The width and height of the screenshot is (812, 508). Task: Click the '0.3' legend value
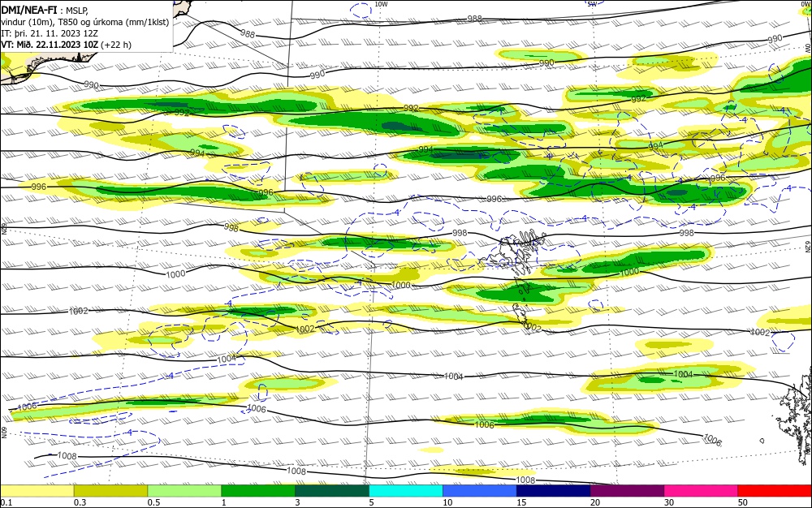click(x=80, y=502)
